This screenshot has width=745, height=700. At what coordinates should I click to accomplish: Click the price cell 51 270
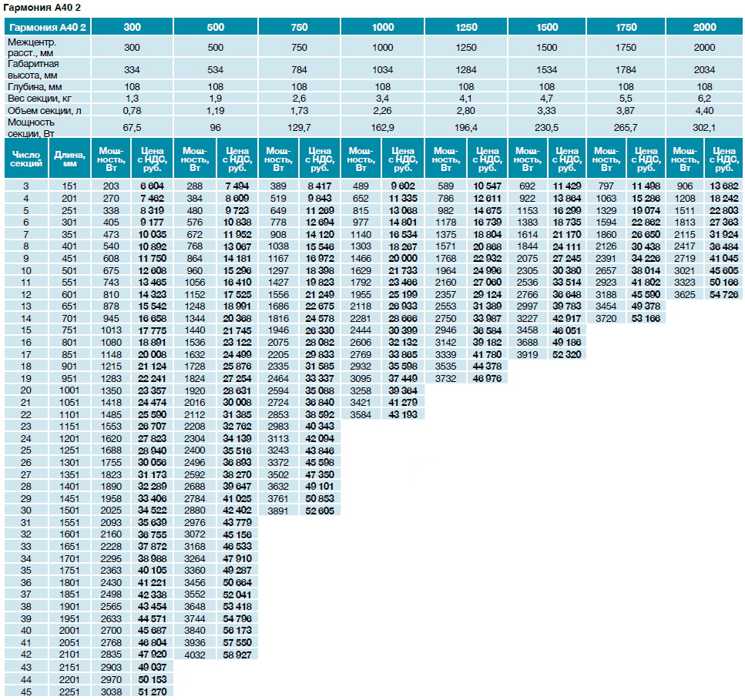[152, 692]
